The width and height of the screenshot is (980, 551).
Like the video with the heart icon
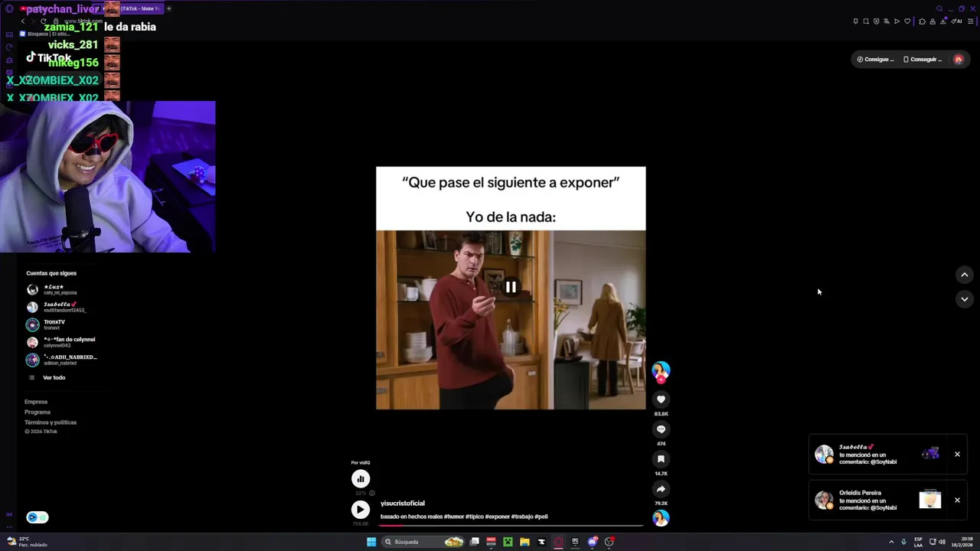(661, 399)
